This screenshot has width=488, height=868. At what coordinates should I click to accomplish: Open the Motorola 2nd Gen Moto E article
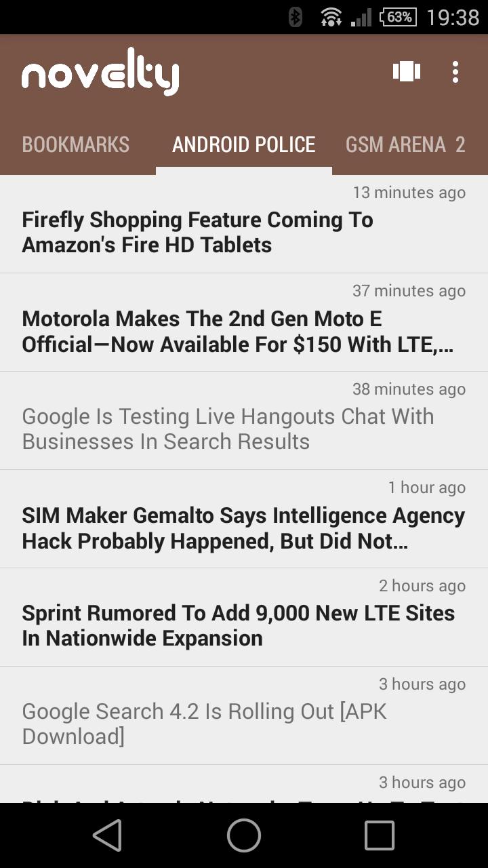[x=244, y=331]
